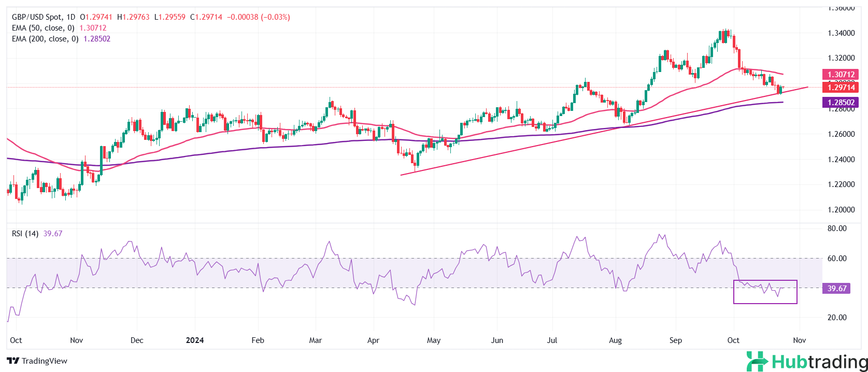Image resolution: width=868 pixels, height=372 pixels.
Task: Click the Jul label on time axis
Action: click(552, 340)
